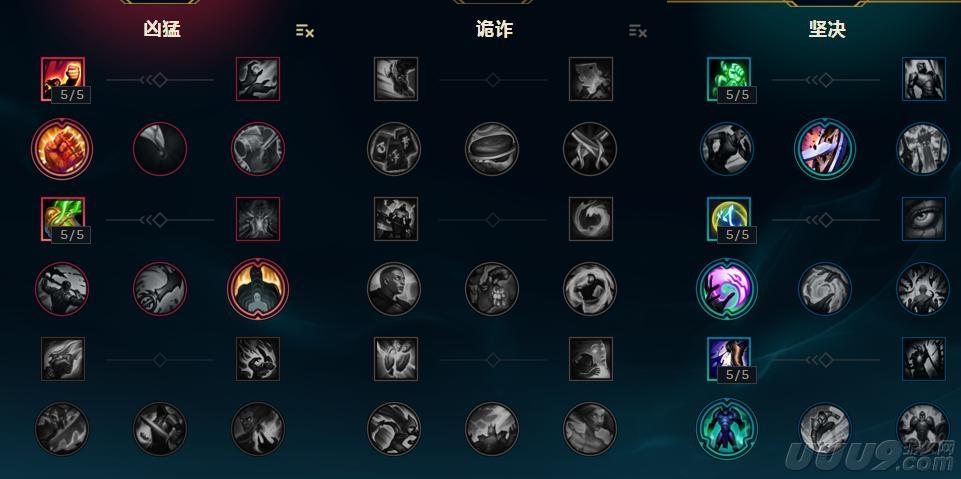Toggle the Grasp of the Undying keystone in 坚决
Image resolution: width=961 pixels, height=479 pixels.
click(x=727, y=428)
